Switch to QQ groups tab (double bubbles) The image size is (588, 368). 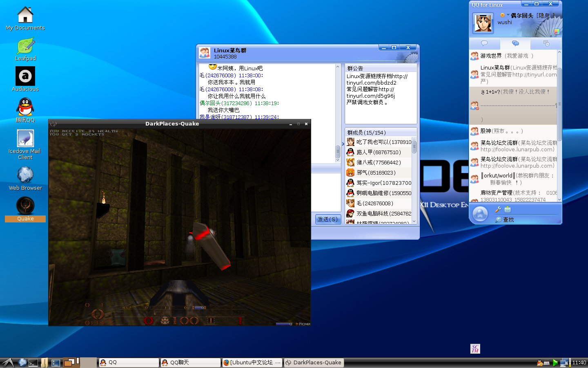point(515,43)
